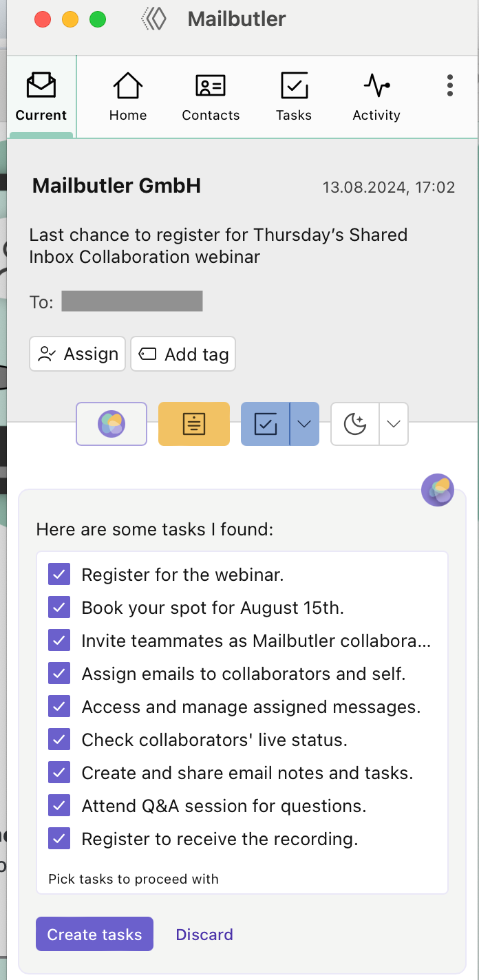Uncheck "Invite teammates as Mailbutler collabora…" task
This screenshot has height=980, width=479.
point(59,641)
